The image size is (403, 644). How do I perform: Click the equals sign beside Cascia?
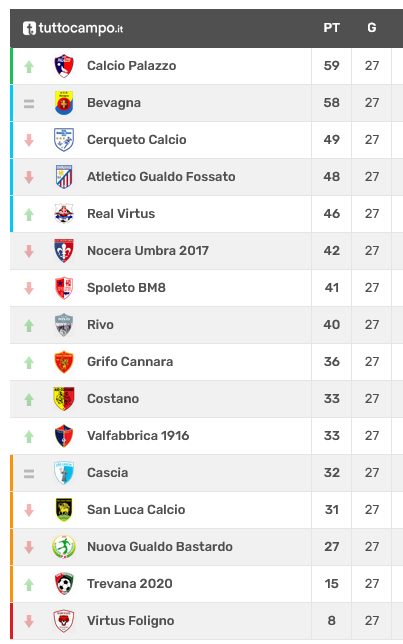pyautogui.click(x=29, y=474)
